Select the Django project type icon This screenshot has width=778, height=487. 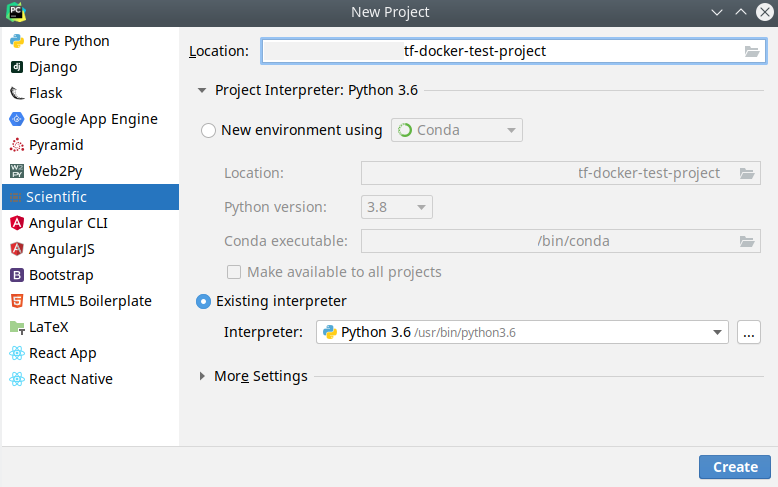point(17,67)
